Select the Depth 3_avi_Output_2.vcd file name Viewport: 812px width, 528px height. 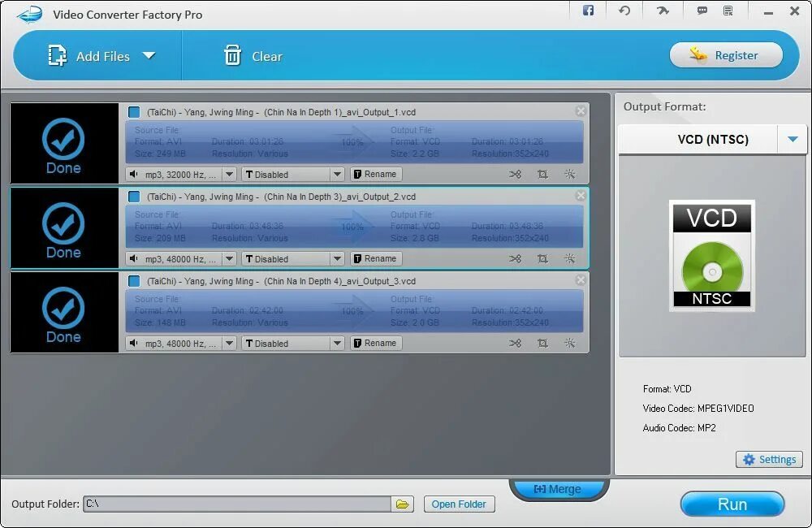(281, 197)
